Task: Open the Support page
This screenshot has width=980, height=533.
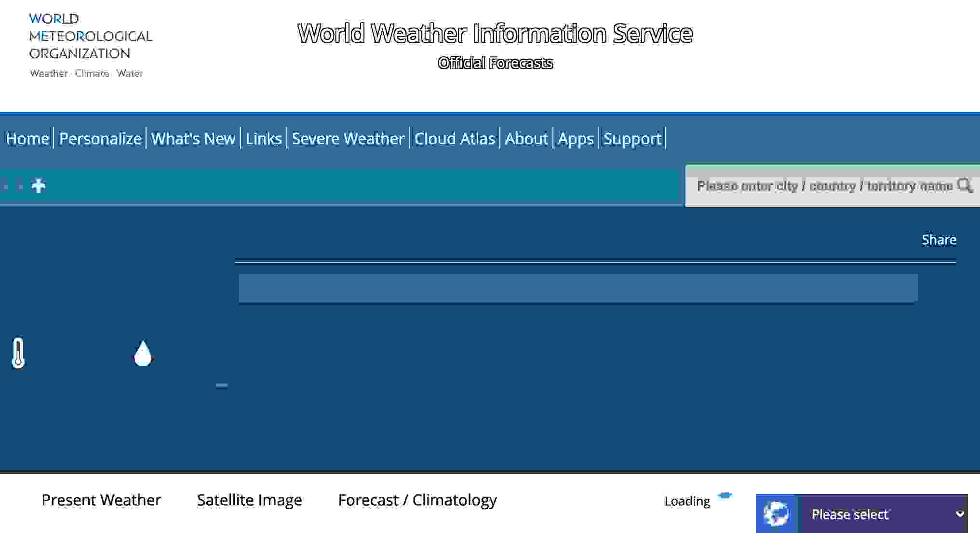Action: [x=632, y=139]
